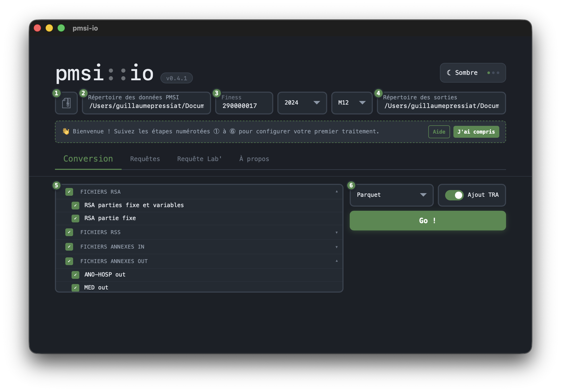The width and height of the screenshot is (561, 392).
Task: Click the three-dot theme indicator
Action: pos(493,73)
